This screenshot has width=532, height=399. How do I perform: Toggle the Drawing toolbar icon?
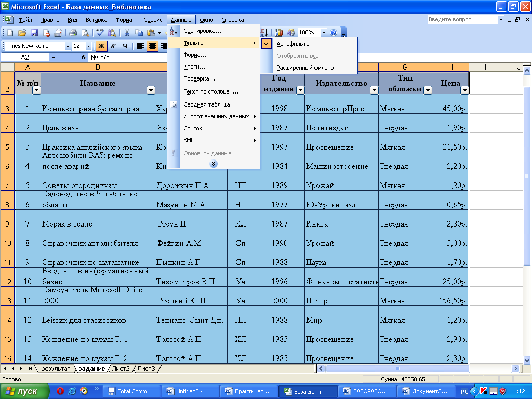[291, 33]
